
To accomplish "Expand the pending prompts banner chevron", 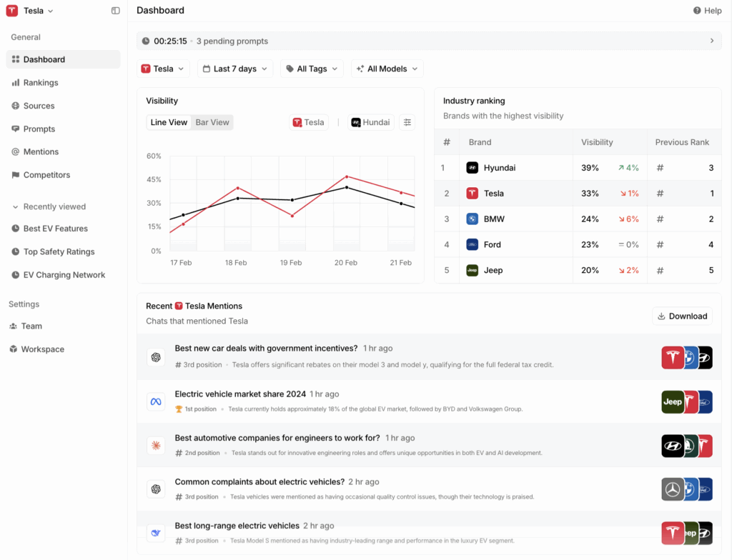I will click(712, 41).
